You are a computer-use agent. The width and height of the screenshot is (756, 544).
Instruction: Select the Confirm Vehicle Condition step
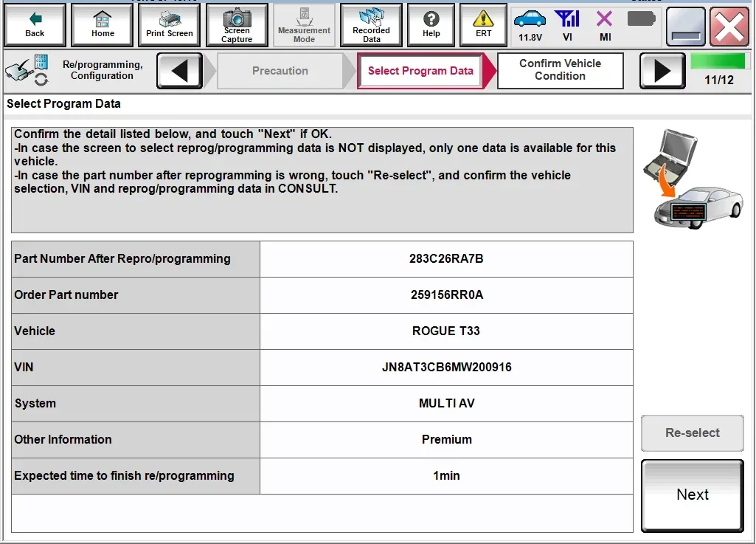coord(561,71)
